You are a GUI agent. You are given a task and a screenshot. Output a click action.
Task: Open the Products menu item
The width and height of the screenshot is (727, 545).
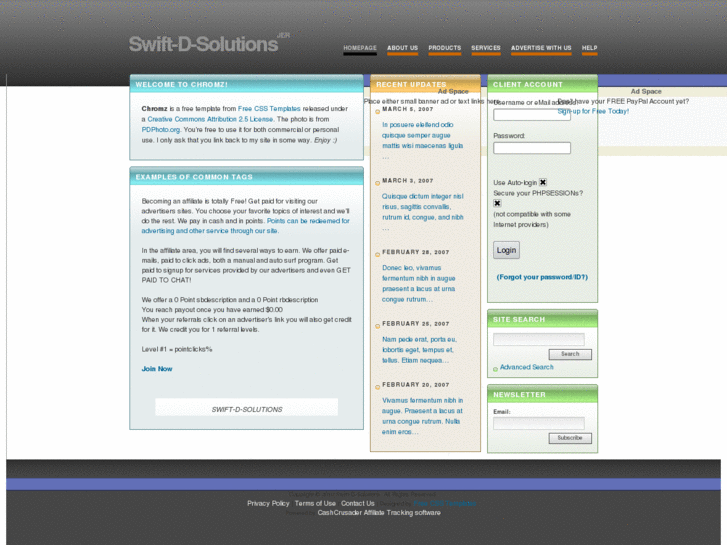coord(445,48)
